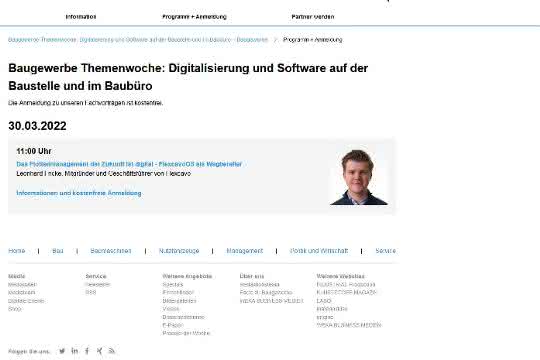Open WEKA BUSINESS MEDIEN under Über uns
The image size is (540, 360).
(x=271, y=301)
